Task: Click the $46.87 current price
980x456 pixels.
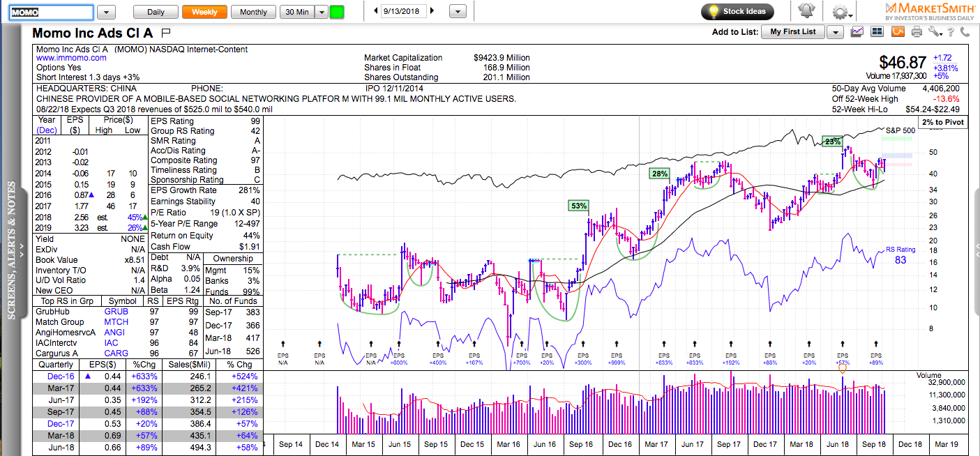Action: coord(904,62)
